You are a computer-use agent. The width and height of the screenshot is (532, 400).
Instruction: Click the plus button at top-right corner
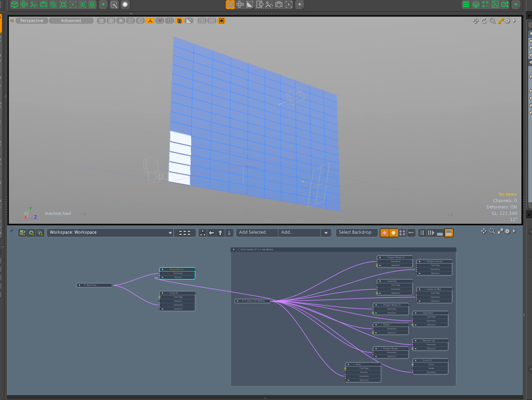pos(516,5)
